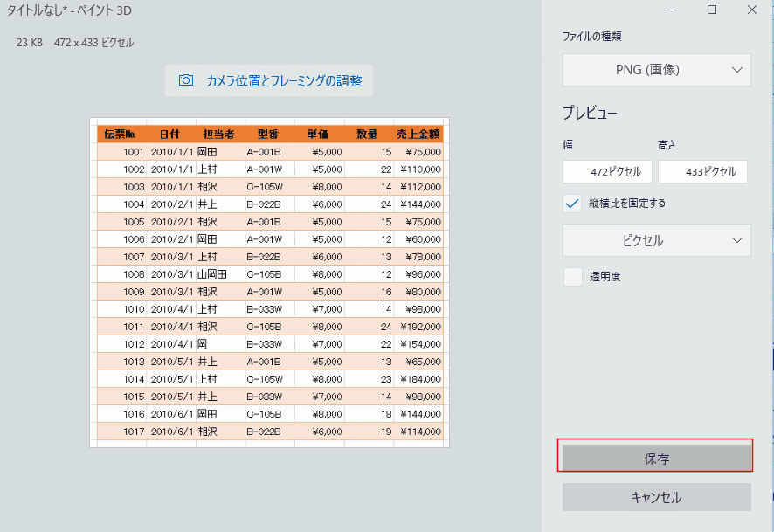Click the camera icon for framing adjustment
This screenshot has height=532, width=774.
point(186,80)
